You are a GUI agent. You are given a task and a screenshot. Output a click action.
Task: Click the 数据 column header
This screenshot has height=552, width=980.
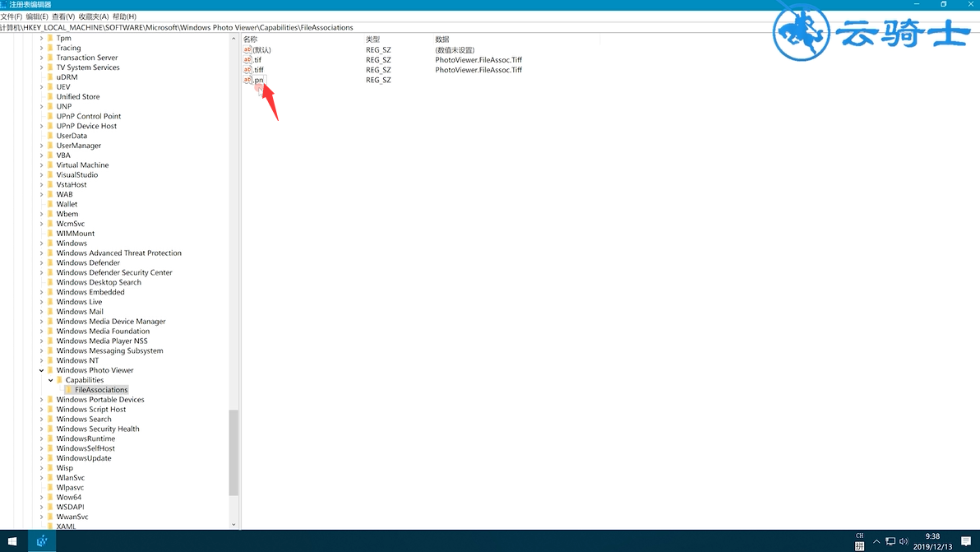point(442,39)
